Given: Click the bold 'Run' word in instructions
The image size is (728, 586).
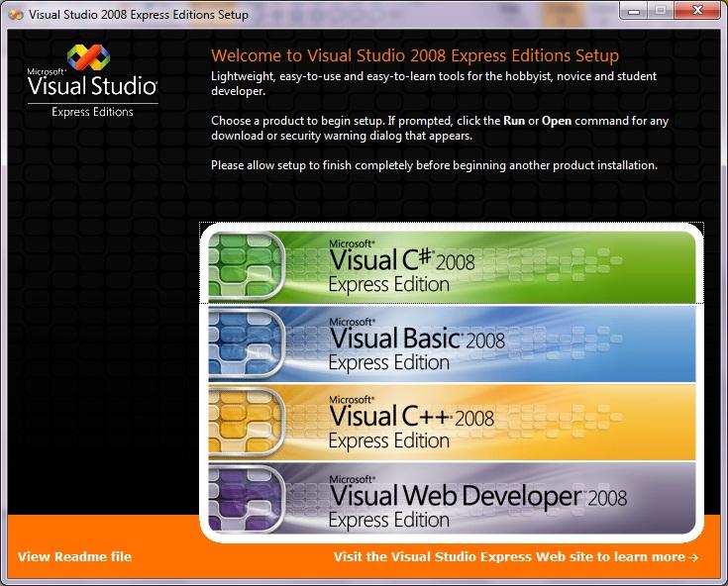Looking at the screenshot, I should (514, 121).
